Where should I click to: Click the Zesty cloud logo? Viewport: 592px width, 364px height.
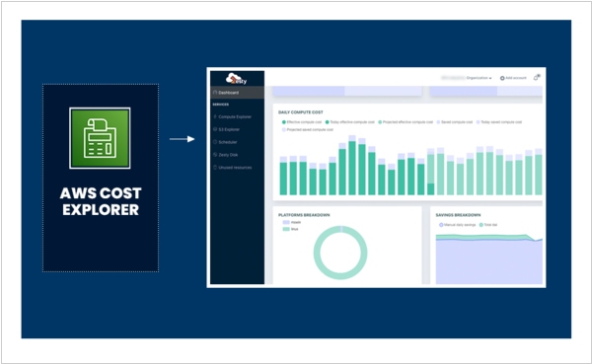click(236, 79)
